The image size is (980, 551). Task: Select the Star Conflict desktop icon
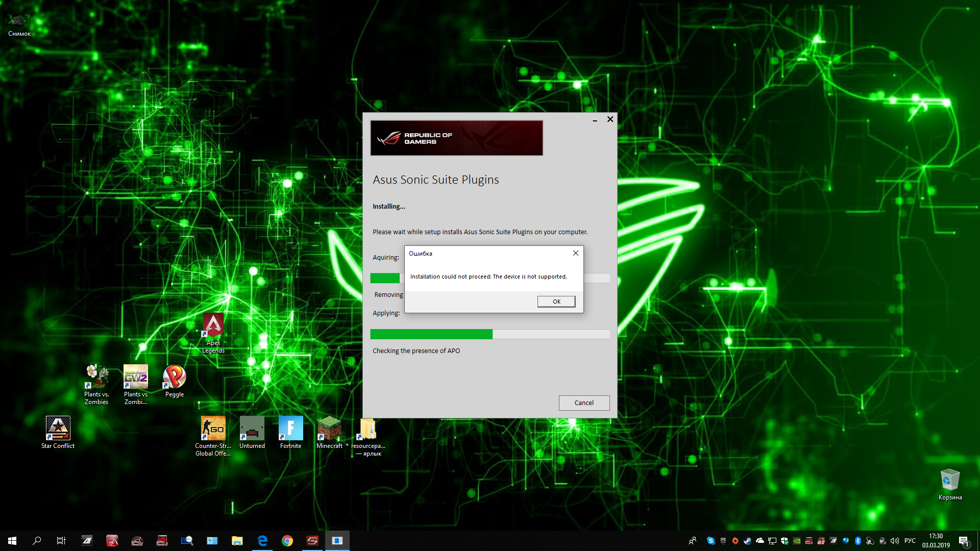click(x=58, y=429)
